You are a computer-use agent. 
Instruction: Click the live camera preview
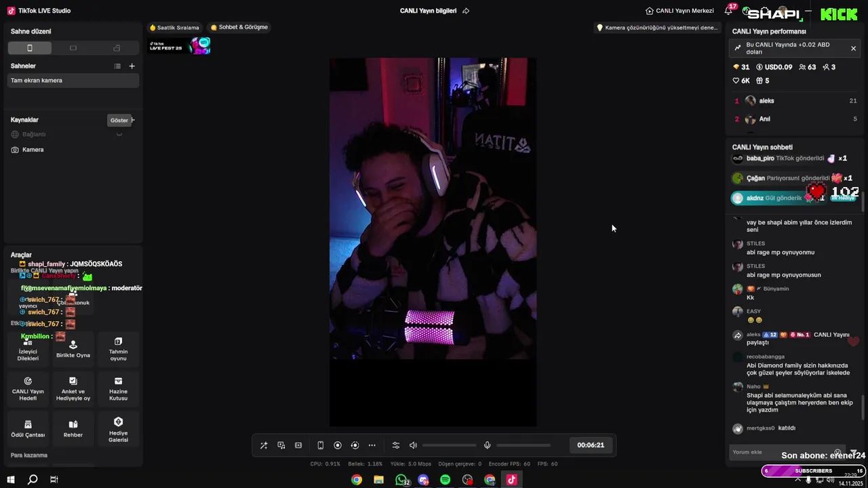coord(433,242)
